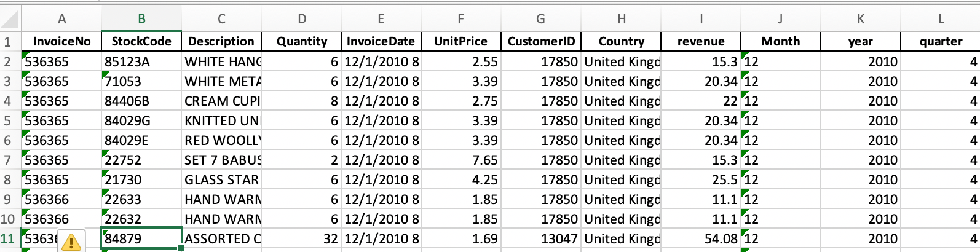
Task: Click the CREAM CUPI description cell
Action: click(221, 101)
